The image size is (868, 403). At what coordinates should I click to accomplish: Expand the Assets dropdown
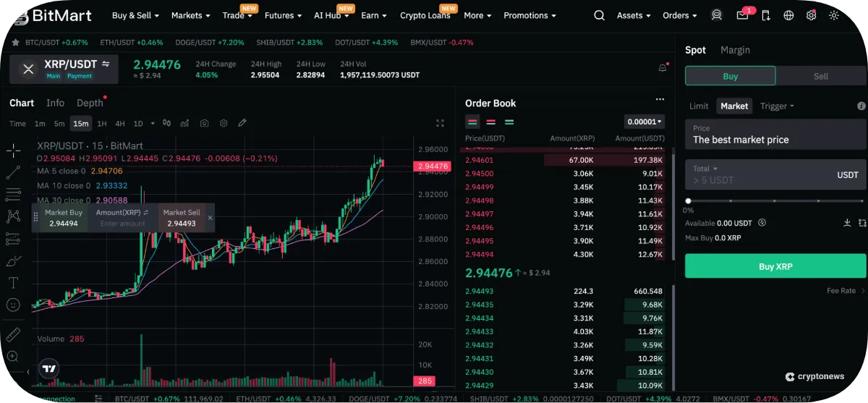(x=633, y=15)
